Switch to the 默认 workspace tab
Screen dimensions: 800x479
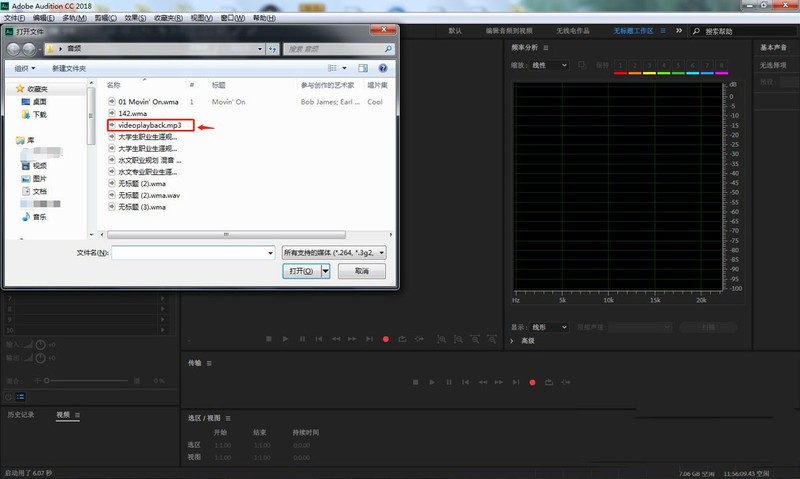(x=456, y=31)
